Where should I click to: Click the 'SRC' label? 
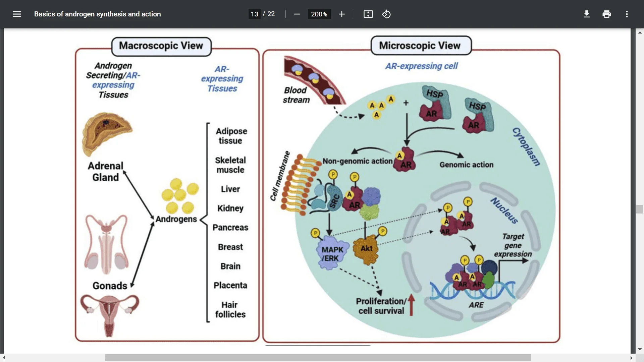point(334,201)
